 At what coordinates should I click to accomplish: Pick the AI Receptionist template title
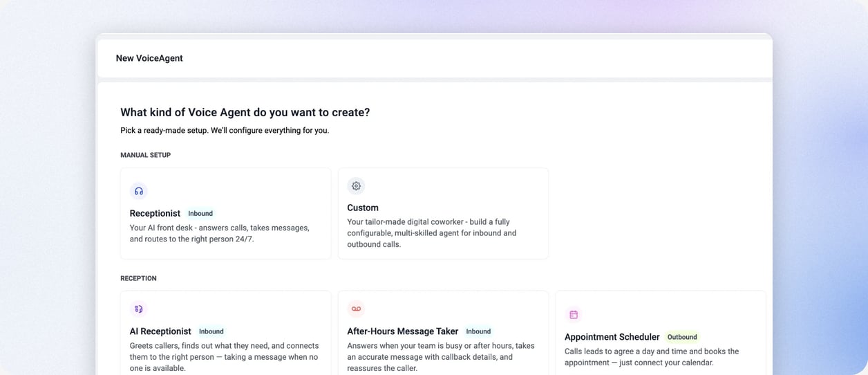coord(160,331)
